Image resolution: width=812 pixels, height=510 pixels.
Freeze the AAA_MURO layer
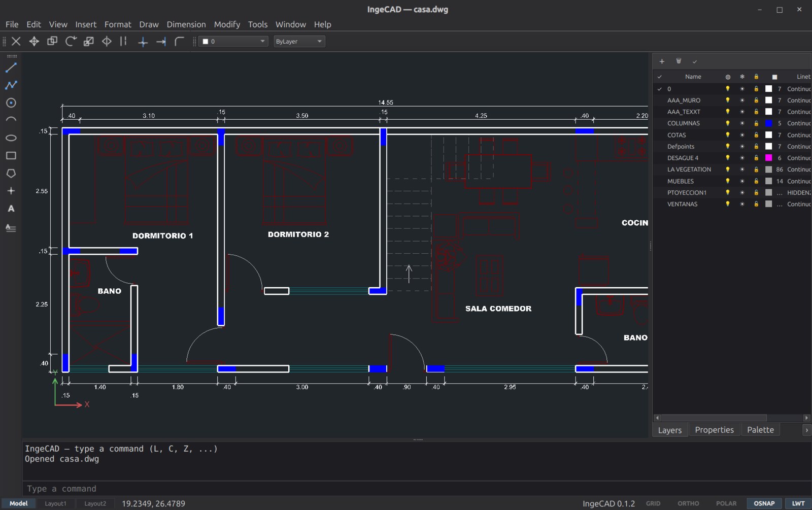point(742,100)
